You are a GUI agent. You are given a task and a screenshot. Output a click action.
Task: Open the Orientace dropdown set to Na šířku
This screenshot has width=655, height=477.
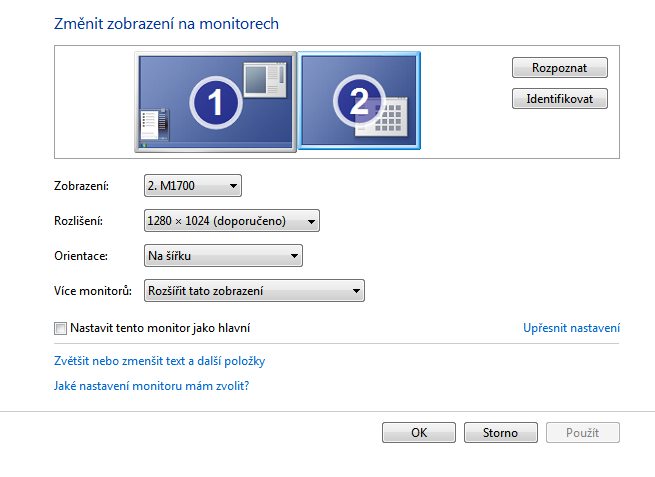[222, 256]
